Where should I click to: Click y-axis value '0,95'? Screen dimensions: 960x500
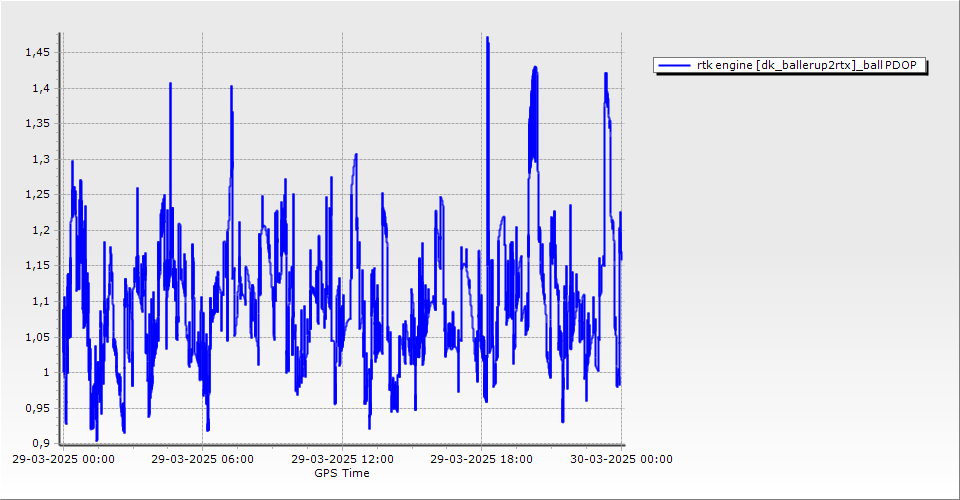(x=37, y=408)
